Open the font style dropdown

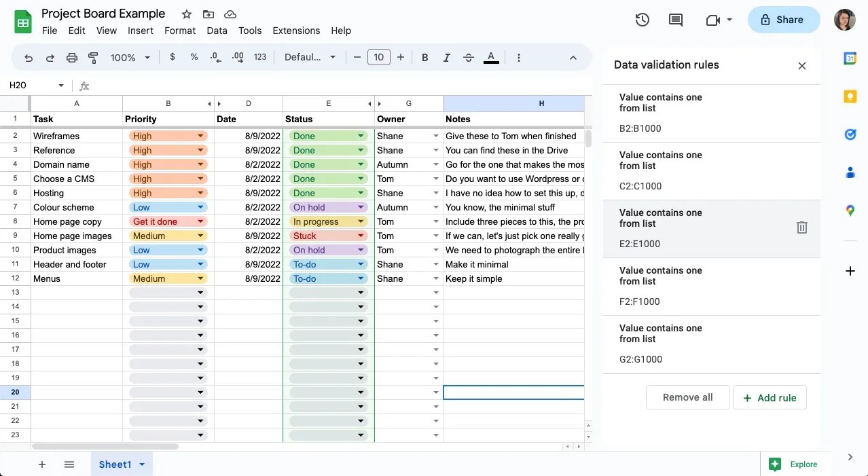tap(310, 57)
